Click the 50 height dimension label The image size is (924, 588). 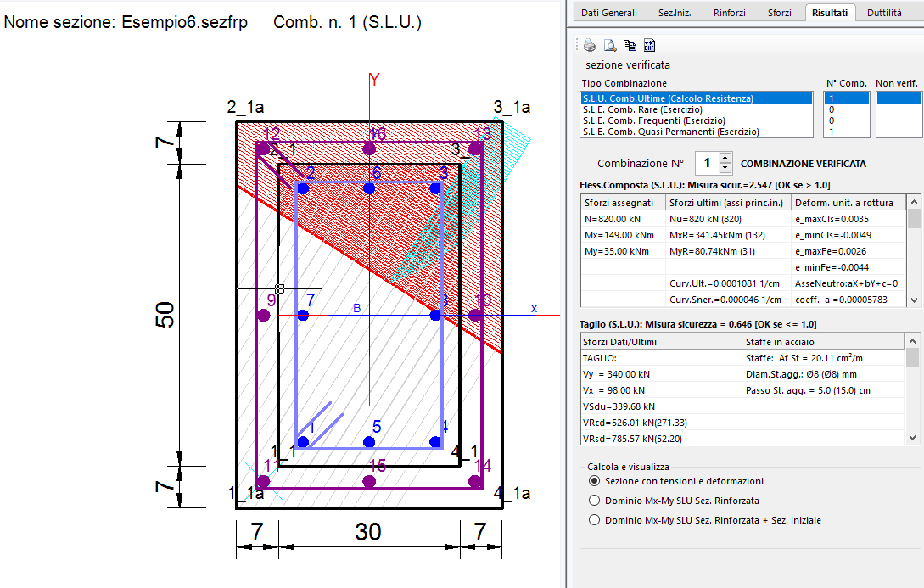coord(165,315)
